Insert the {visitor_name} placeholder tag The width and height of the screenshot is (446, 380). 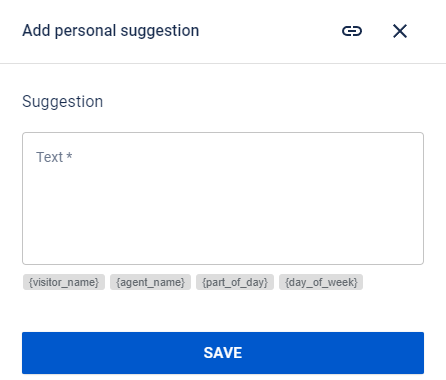64,282
